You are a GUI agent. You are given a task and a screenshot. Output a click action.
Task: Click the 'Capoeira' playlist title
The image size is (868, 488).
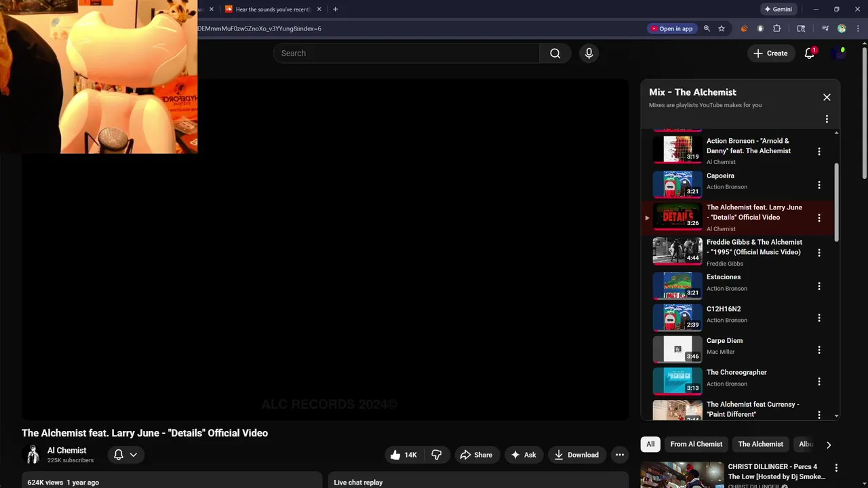(720, 176)
